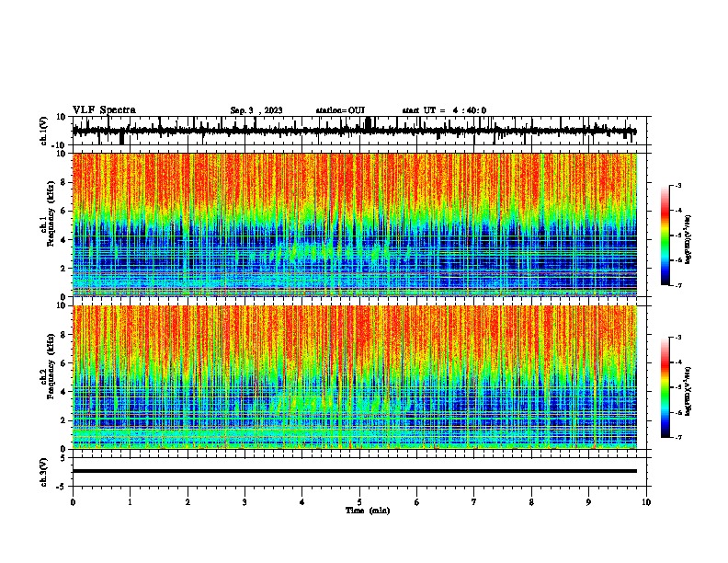Click the ch.1 color bar log(PSD) unit label
728x563 pixels.
pyautogui.click(x=688, y=240)
